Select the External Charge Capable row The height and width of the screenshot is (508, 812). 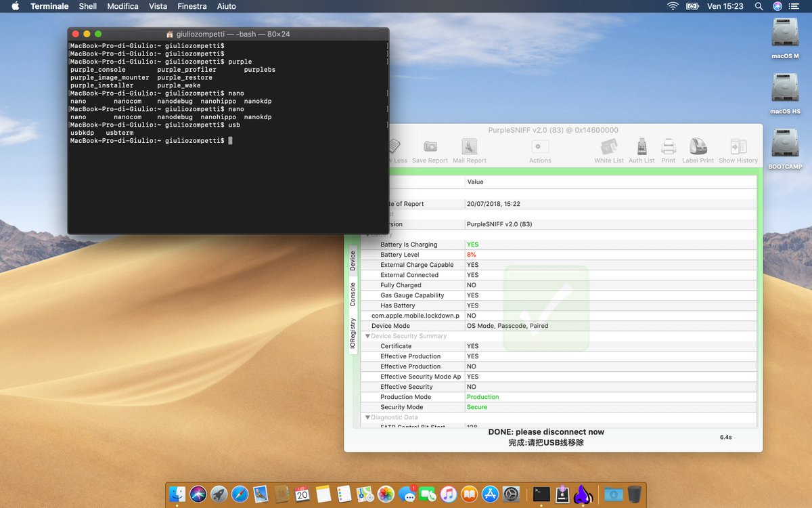[559, 265]
